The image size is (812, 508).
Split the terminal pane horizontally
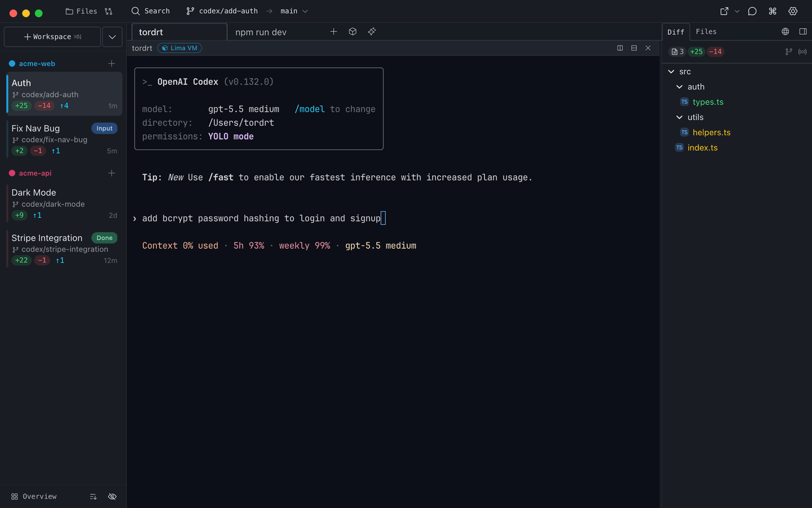tap(634, 48)
